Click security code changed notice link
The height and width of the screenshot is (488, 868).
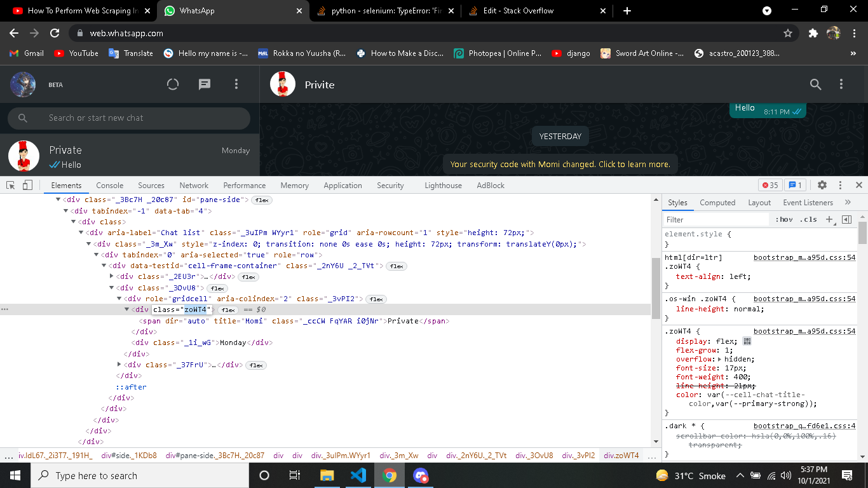coord(560,164)
